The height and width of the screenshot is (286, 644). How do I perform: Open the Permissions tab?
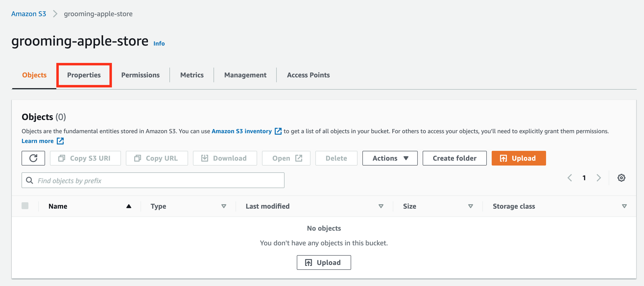[x=140, y=75]
